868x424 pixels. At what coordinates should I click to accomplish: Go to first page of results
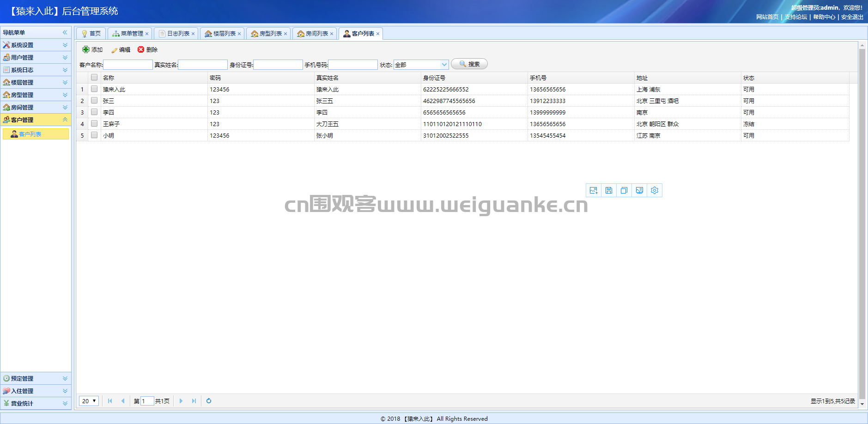[x=110, y=401]
